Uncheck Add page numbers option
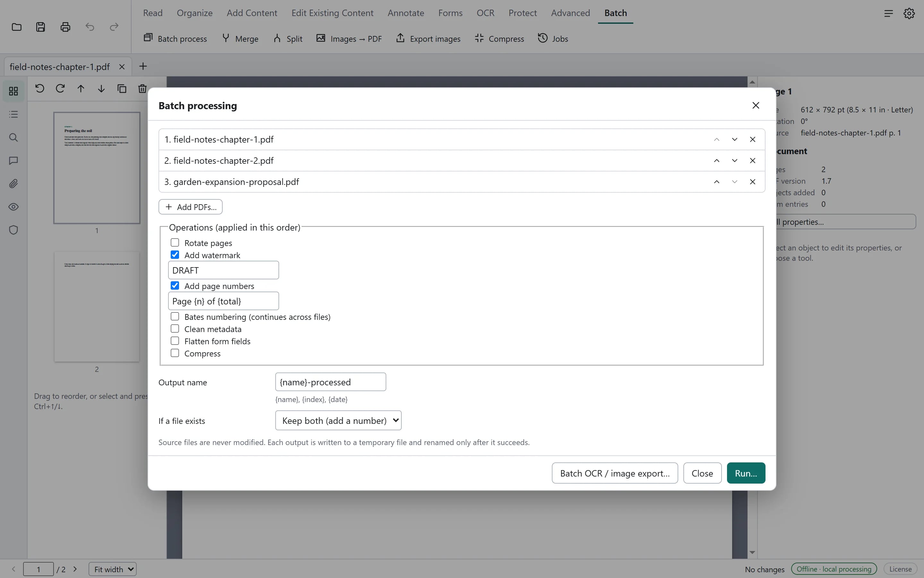The height and width of the screenshot is (578, 924). tap(175, 286)
